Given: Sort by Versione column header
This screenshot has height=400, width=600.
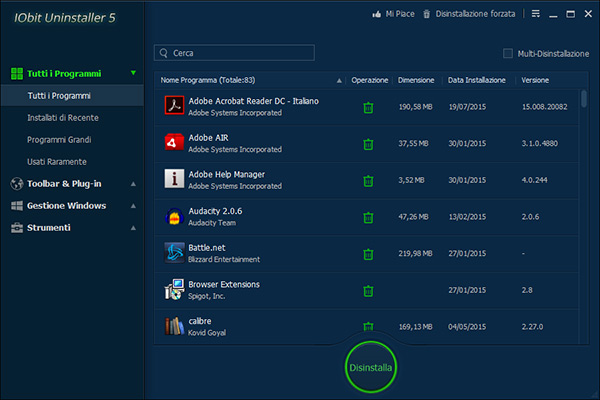Looking at the screenshot, I should pyautogui.click(x=535, y=80).
